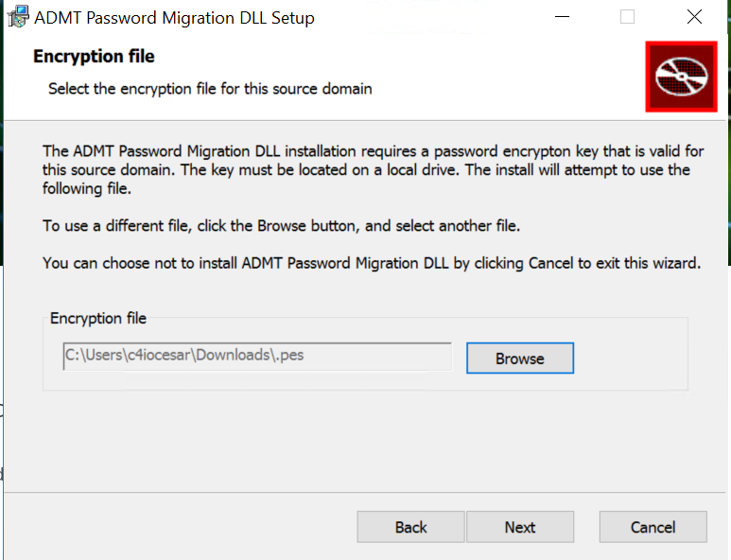Viewport: 731px width, 560px height.
Task: Minimize the ADMT setup window
Action: click(562, 17)
